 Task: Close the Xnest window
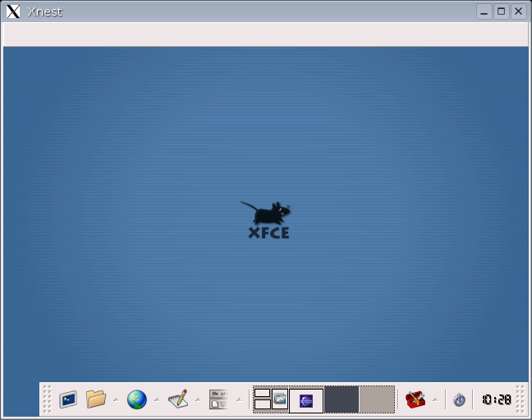(x=518, y=12)
